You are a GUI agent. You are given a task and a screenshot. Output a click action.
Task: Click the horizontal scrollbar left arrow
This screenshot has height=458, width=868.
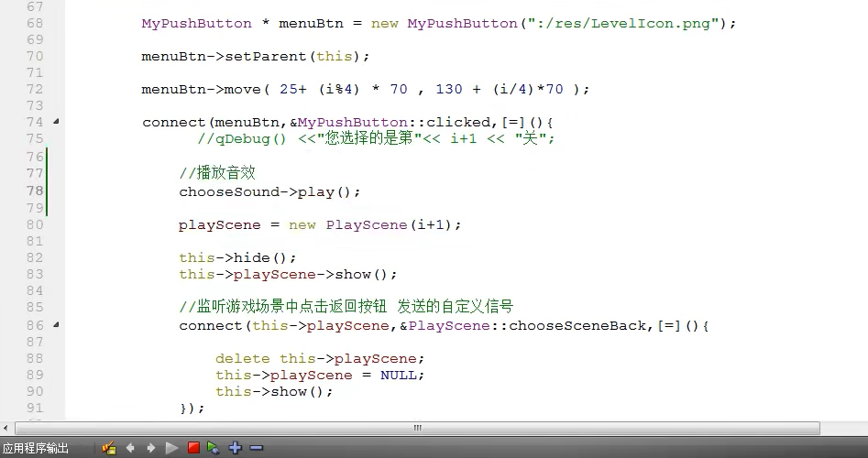coord(5,428)
